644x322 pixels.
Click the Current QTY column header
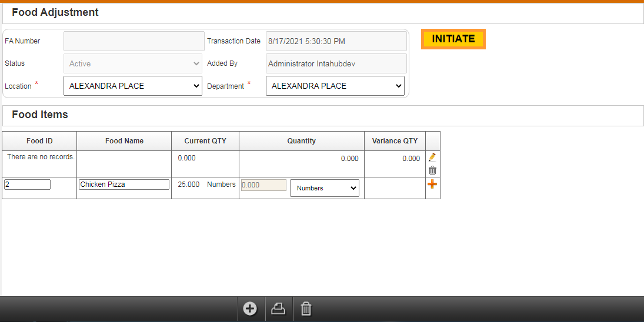coord(205,141)
